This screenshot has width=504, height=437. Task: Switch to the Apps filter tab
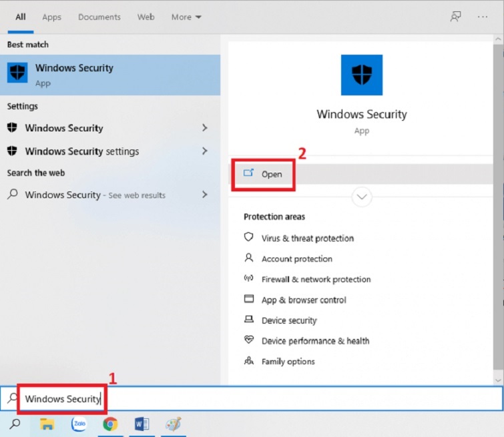pyautogui.click(x=51, y=17)
